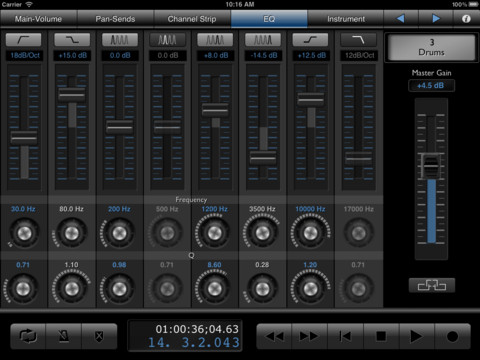Start recording with the record button
The height and width of the screenshot is (360, 480).
(x=452, y=336)
